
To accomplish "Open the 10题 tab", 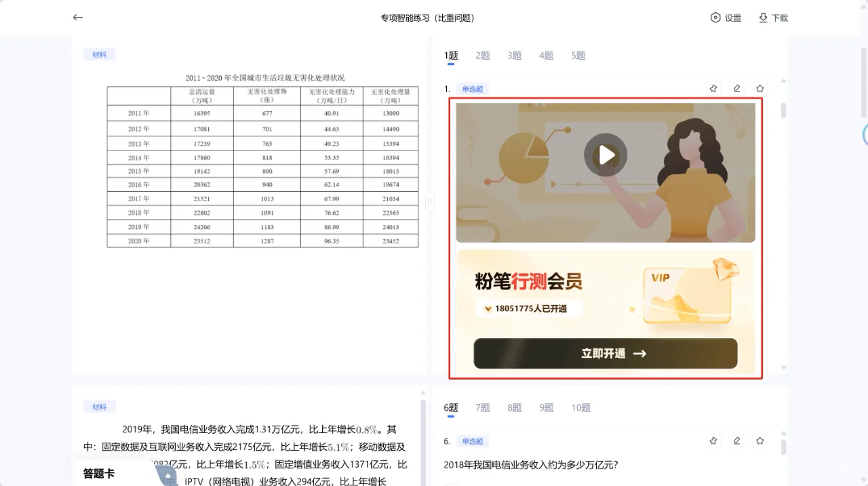I will (580, 407).
